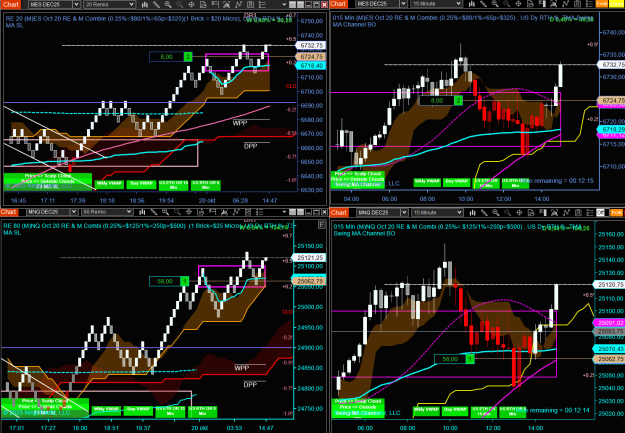625x433 pixels.
Task: Toggle Wkly VWAP button in MES Renko chart
Action: coord(109,184)
